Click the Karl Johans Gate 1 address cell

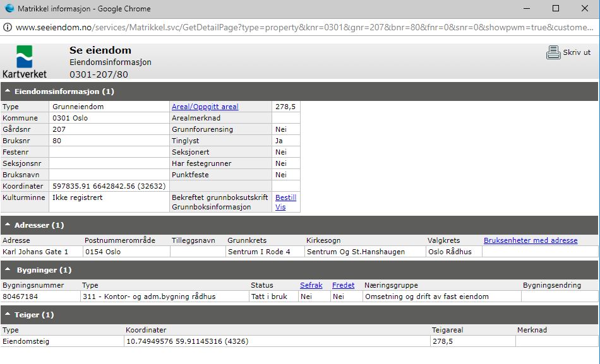[x=35, y=252]
